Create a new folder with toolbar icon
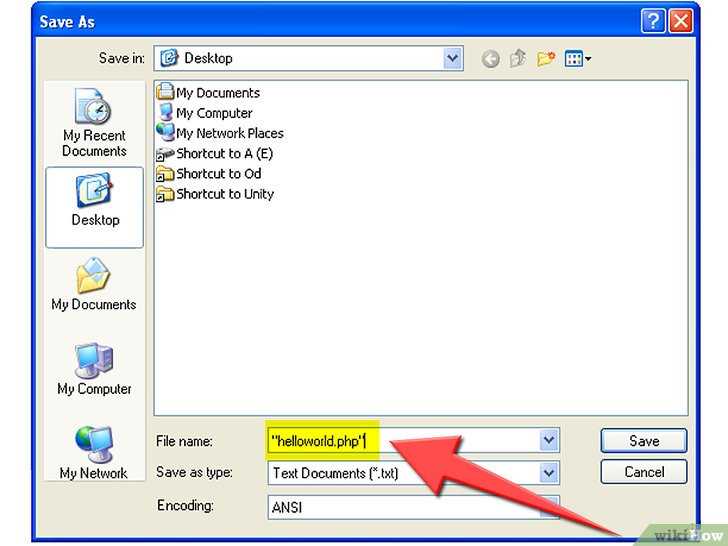728x546 pixels. [546, 58]
